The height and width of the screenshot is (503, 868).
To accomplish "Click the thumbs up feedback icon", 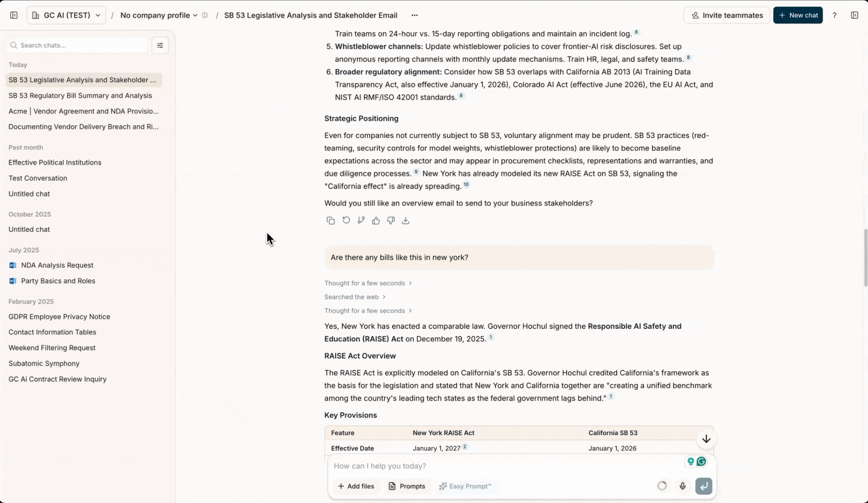I will click(376, 221).
